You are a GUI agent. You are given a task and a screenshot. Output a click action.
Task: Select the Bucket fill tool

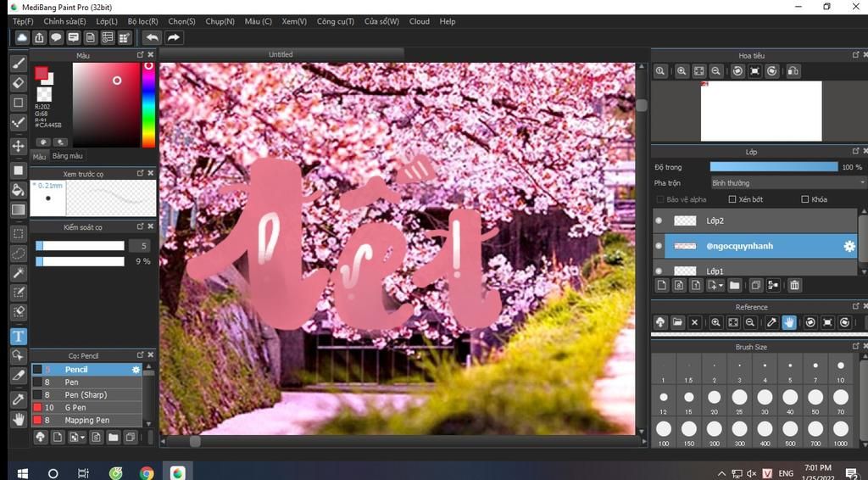19,190
